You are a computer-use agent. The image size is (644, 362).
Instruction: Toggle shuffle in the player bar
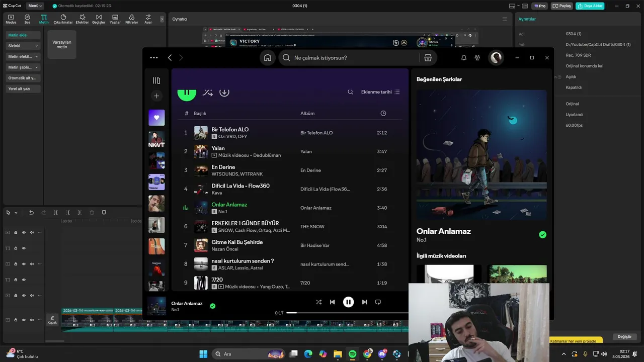click(318, 302)
